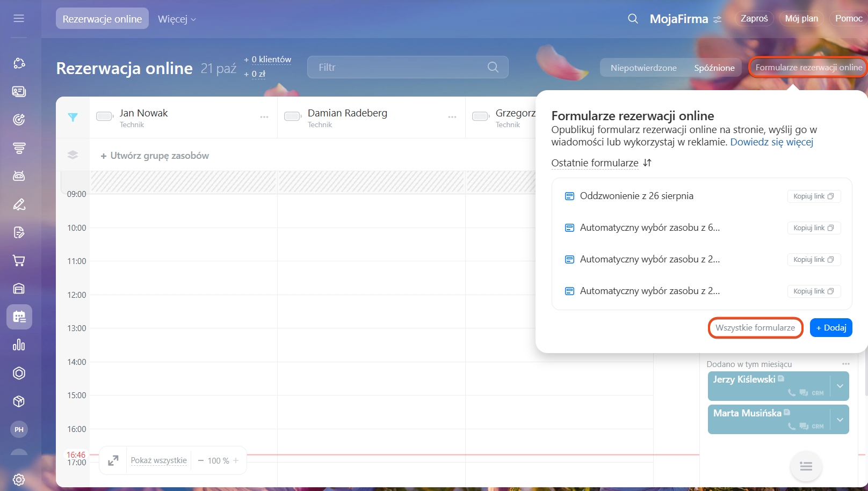Click the expand arrows icon near Pokaż wszystkie

tap(113, 460)
